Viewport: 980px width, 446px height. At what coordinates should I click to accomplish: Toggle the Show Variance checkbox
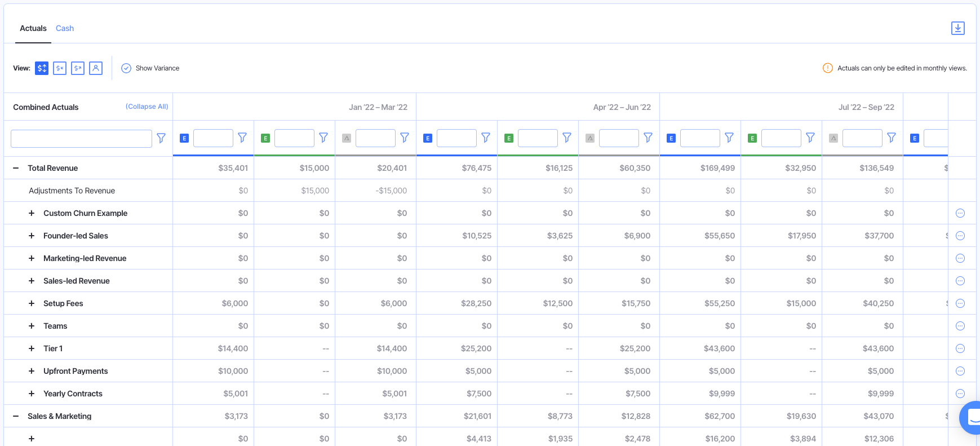(x=126, y=68)
